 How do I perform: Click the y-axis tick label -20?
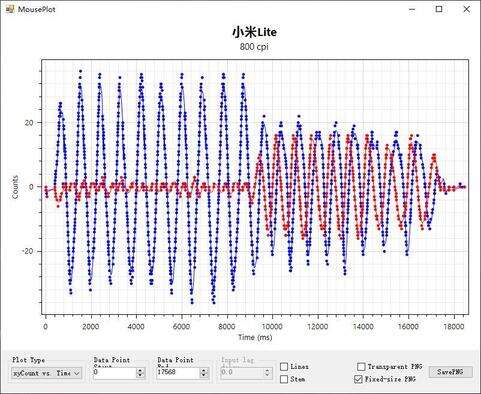tap(27, 251)
